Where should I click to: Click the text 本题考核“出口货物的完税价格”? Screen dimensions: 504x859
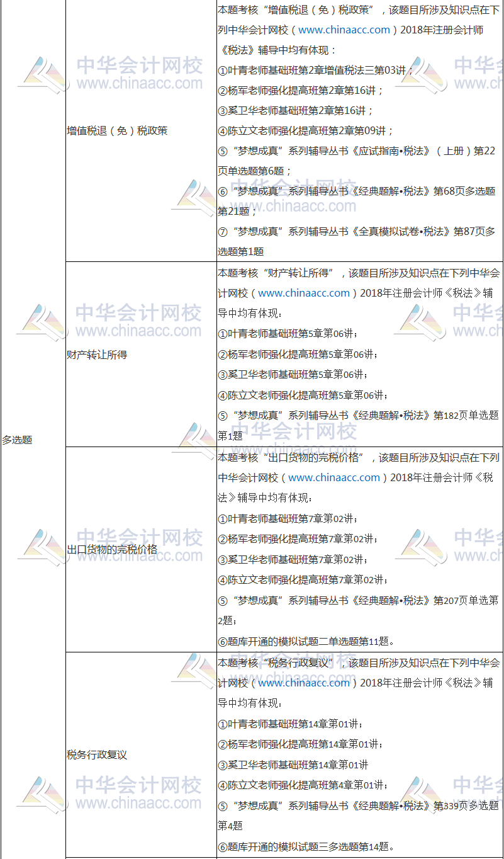290,457
